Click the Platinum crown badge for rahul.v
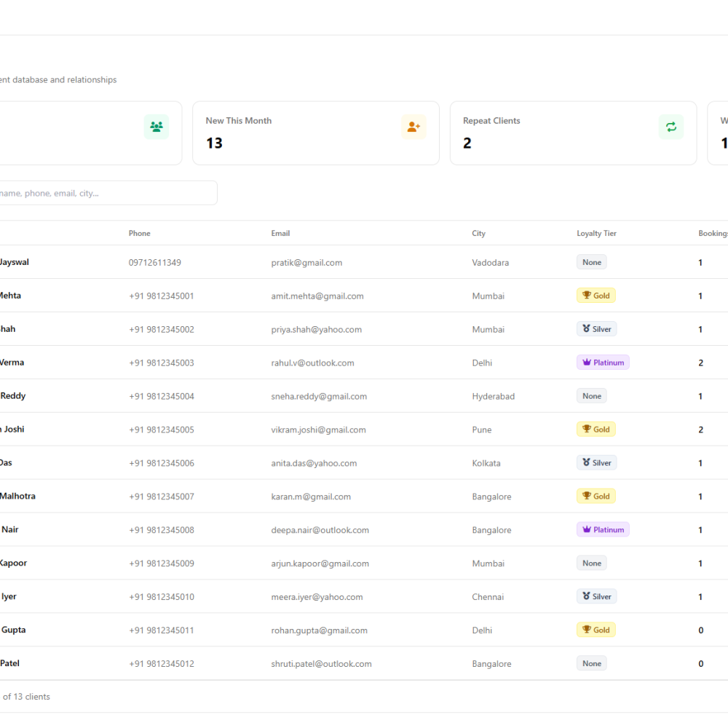The image size is (728, 728). (x=603, y=363)
